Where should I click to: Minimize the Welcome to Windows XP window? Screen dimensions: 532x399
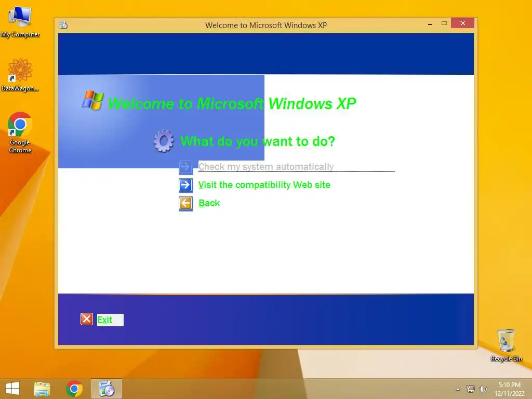click(x=430, y=24)
